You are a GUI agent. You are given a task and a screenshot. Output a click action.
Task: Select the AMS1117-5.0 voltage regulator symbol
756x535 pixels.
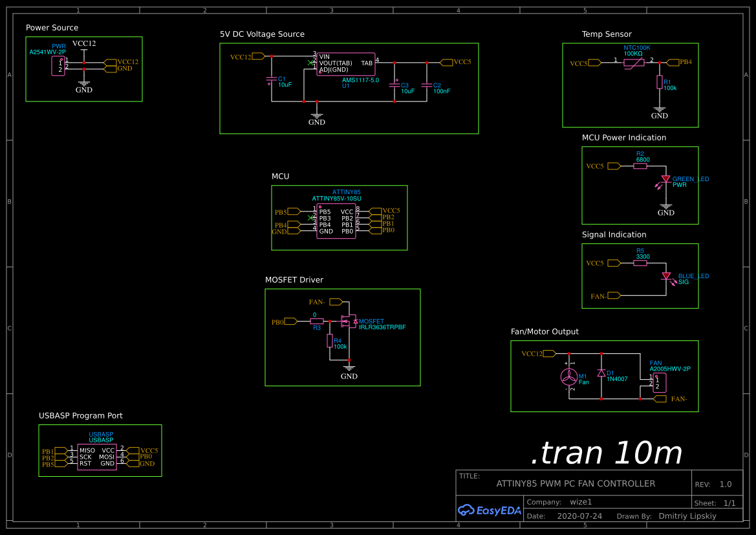pos(345,64)
